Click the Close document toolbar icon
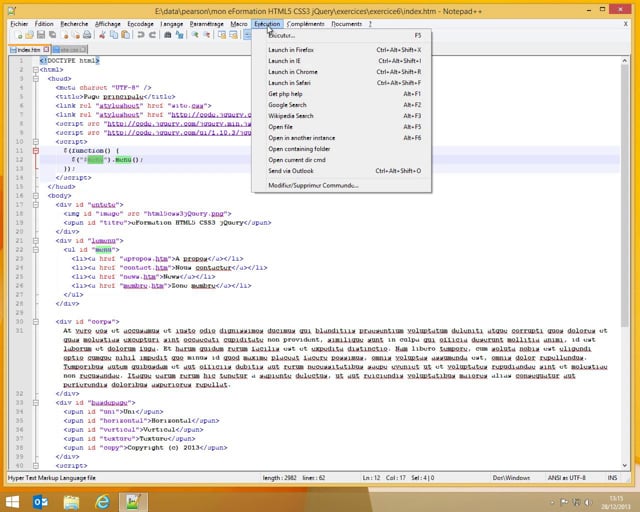Screen dimensions: 640x512 click(65, 35)
